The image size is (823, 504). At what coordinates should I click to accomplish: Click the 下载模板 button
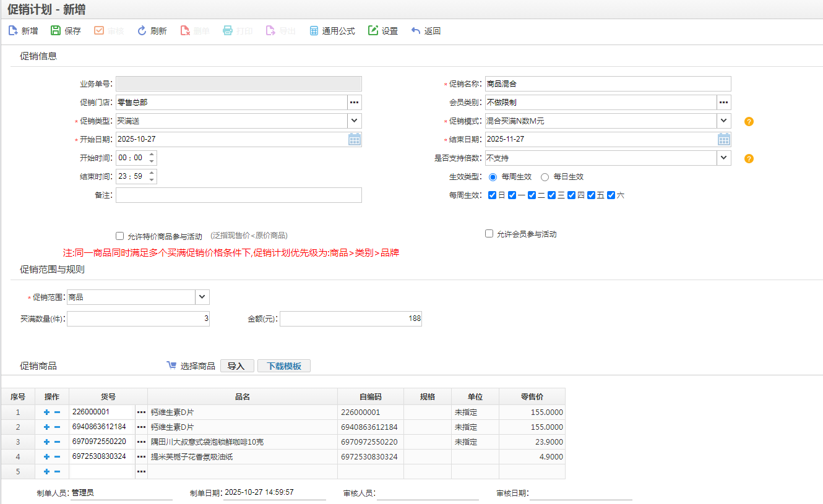pos(284,366)
